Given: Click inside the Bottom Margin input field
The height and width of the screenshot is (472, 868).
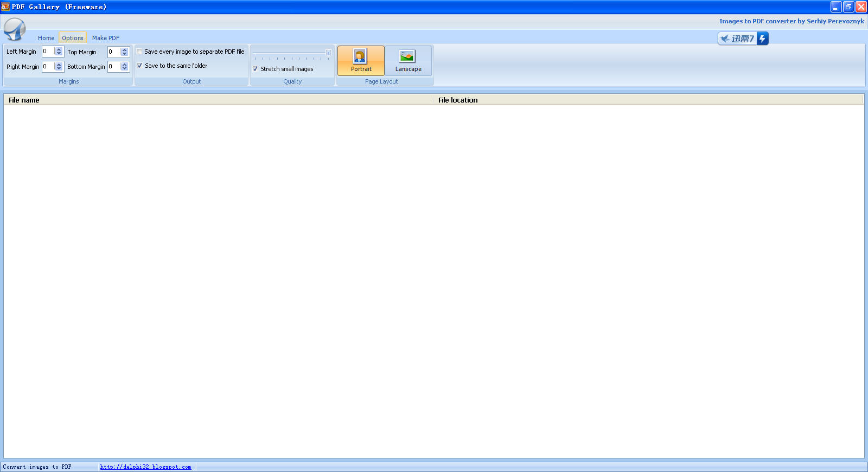Looking at the screenshot, I should click(x=114, y=66).
